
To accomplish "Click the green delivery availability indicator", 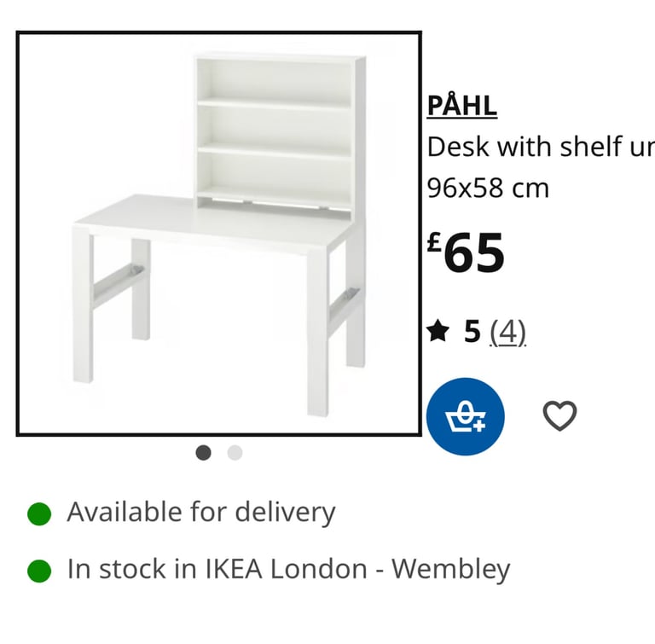I will pos(39,513).
